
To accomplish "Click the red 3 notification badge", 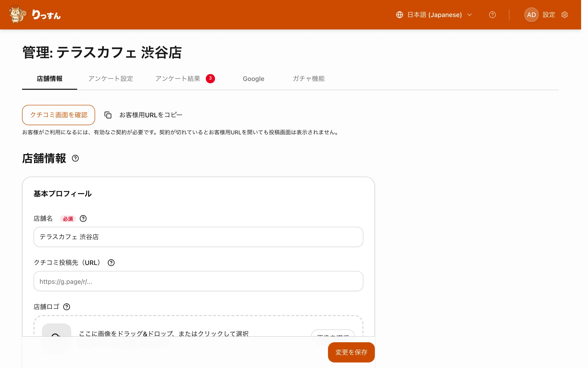I will click(x=210, y=78).
